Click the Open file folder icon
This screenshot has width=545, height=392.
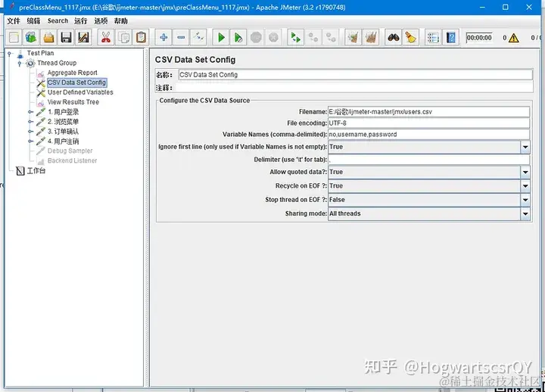pos(48,38)
